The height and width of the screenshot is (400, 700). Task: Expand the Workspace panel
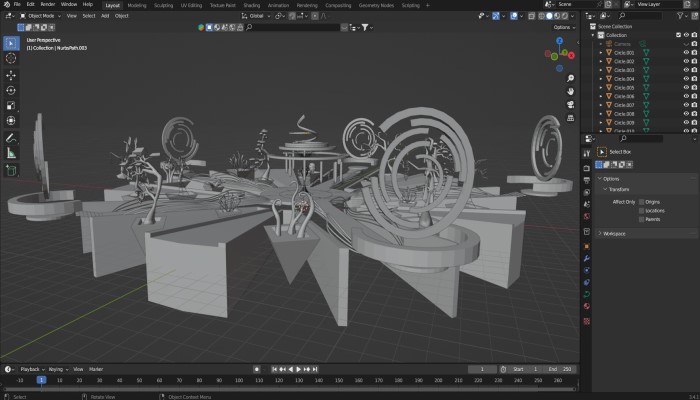click(x=614, y=234)
